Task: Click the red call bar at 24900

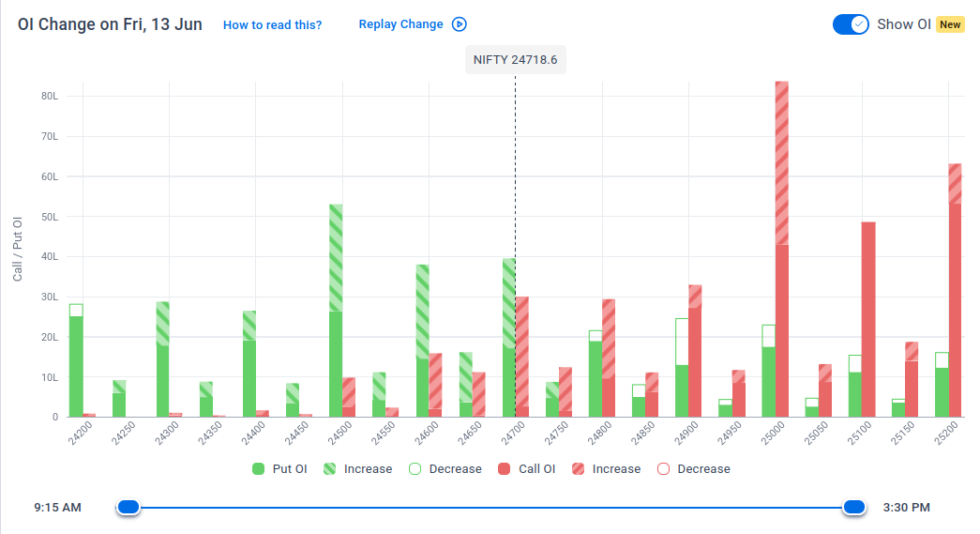Action: point(695,351)
